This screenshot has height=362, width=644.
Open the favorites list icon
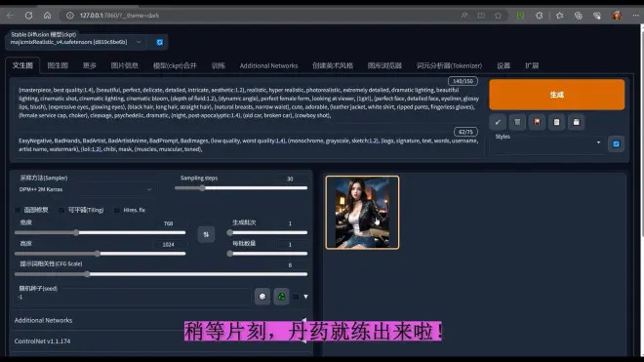[x=559, y=16]
